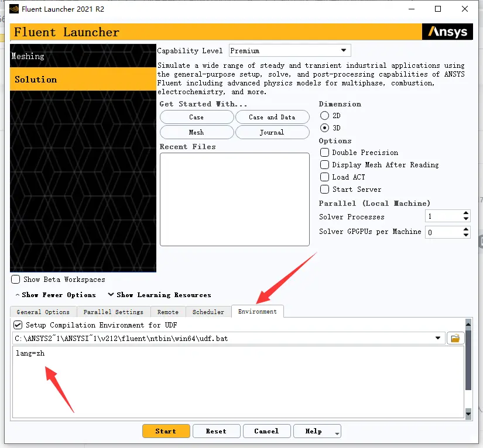Increase Solver Processes with up arrow

point(466,213)
